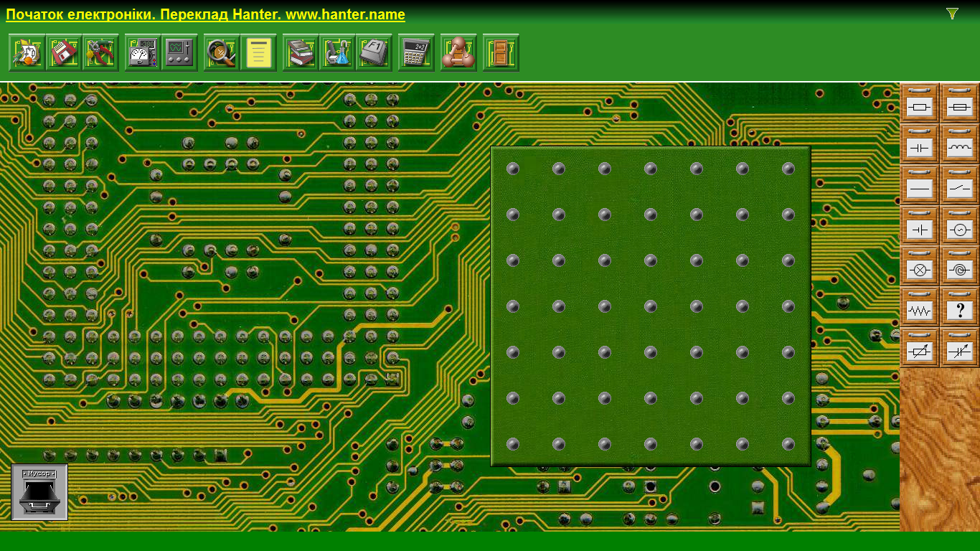Open the stack of books icon
This screenshot has height=551, width=980.
[x=301, y=53]
